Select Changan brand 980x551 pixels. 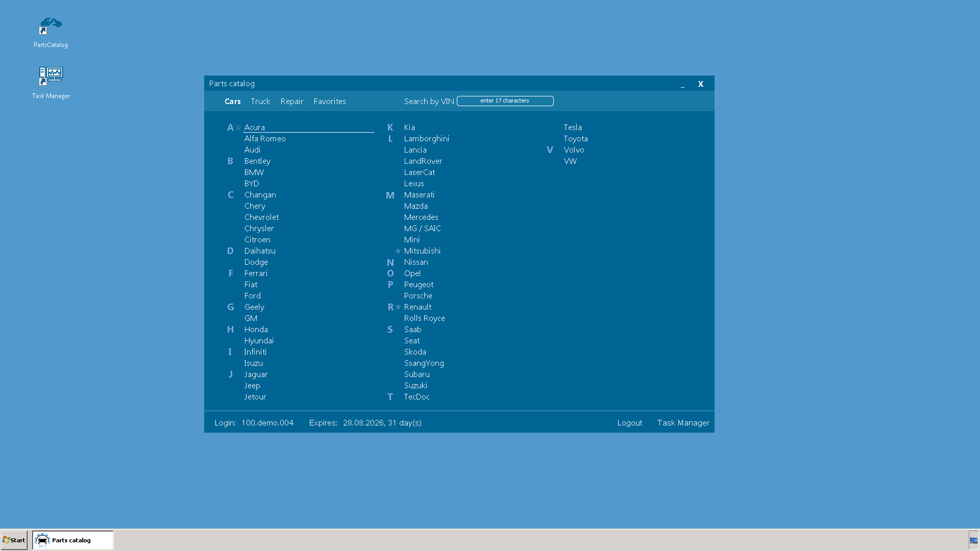click(x=260, y=195)
